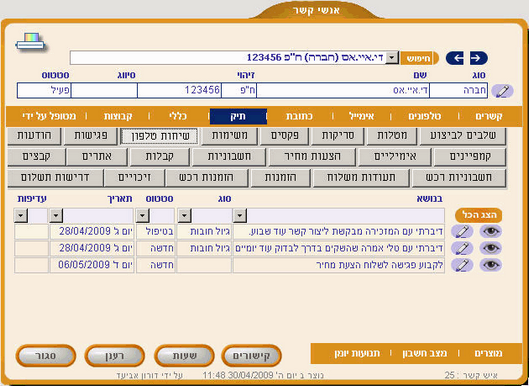Viewport: 529px width, 386px height.
Task: Open the contact search combo dropdown arrow
Action: (x=392, y=58)
